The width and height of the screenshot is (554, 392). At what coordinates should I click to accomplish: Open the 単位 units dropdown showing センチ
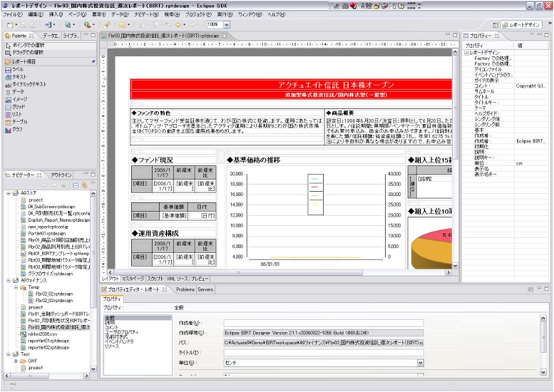pos(420,363)
